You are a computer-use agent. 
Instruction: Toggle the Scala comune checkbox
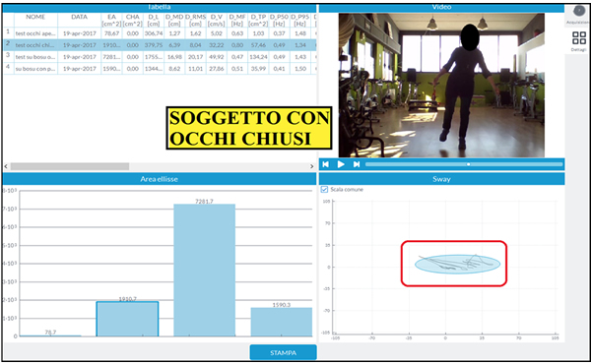click(324, 189)
